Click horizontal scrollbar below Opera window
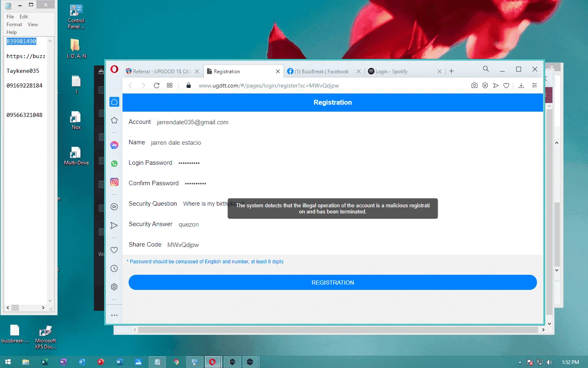The image size is (588, 368). click(339, 330)
